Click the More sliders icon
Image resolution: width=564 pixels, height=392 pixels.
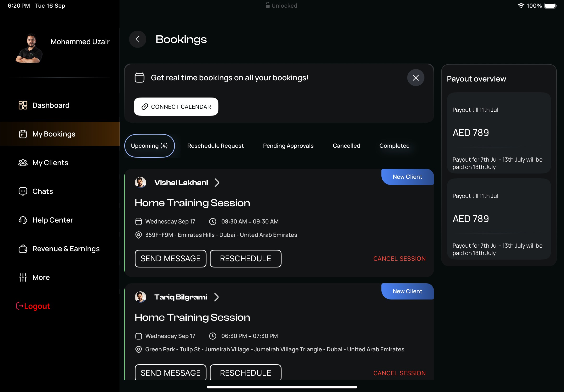pyautogui.click(x=23, y=277)
